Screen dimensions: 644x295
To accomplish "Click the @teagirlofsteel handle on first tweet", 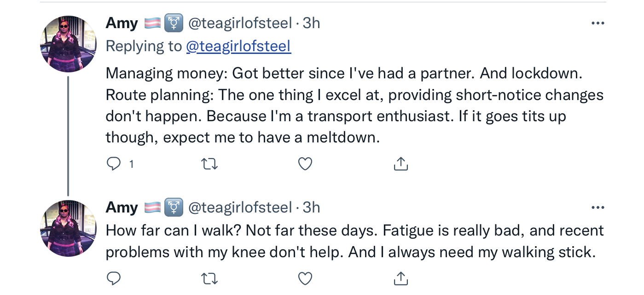I will click(x=240, y=24).
